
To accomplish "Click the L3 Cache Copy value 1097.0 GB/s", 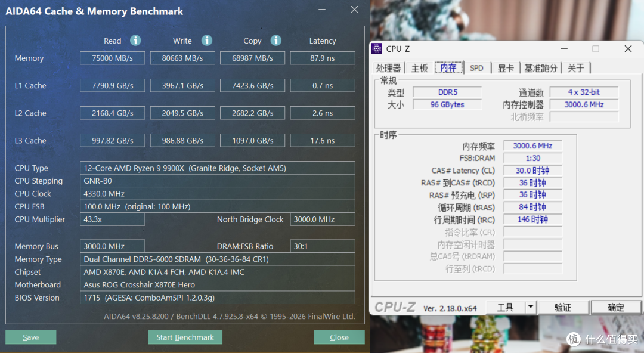I will (253, 141).
